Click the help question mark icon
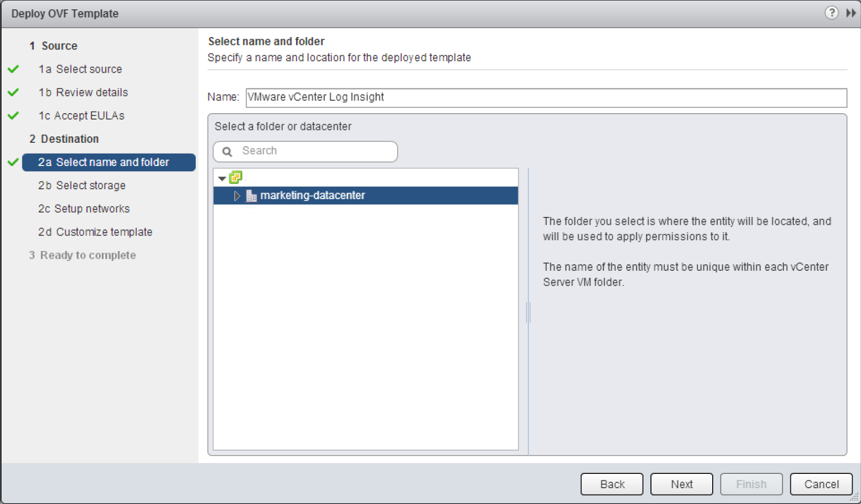 coord(831,13)
